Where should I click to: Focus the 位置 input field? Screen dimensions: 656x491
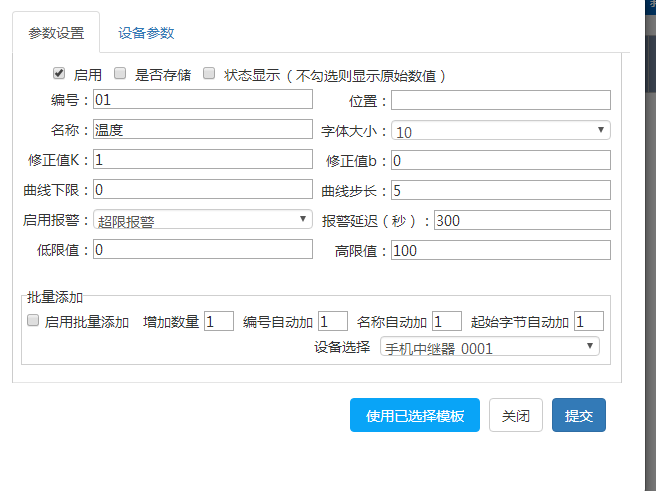[501, 100]
